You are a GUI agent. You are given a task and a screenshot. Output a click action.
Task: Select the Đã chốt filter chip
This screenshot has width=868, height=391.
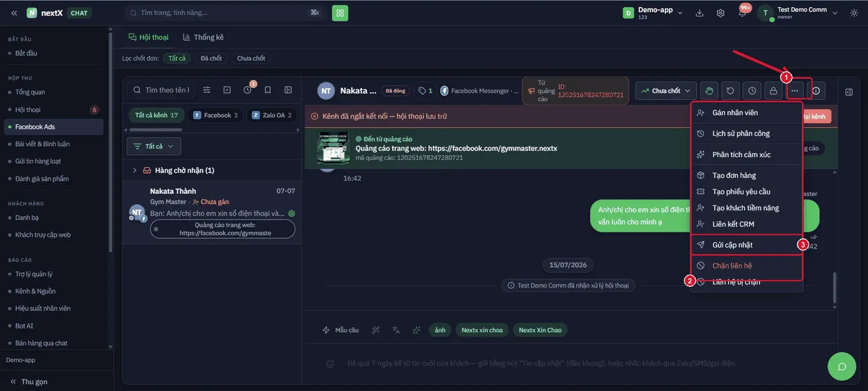point(211,58)
